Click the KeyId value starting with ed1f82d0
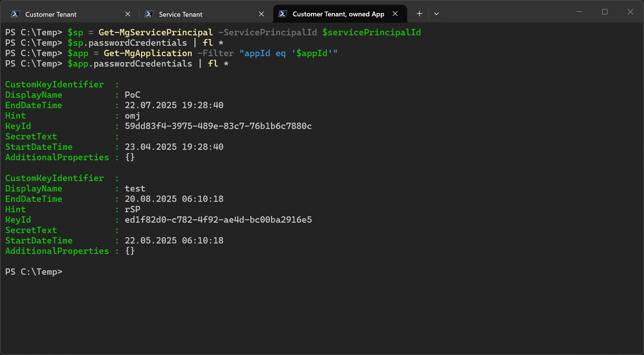Viewport: 644px width, 355px height. [x=218, y=220]
